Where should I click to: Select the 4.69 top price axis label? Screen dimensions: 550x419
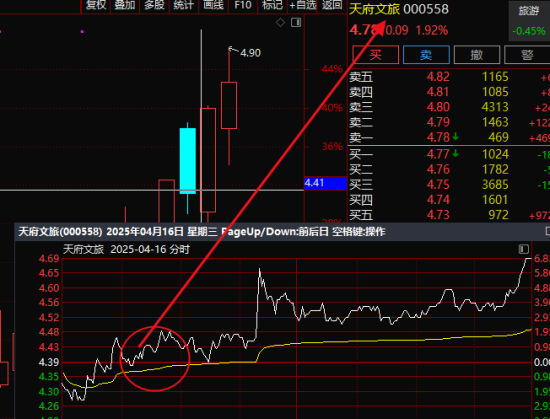(x=49, y=259)
